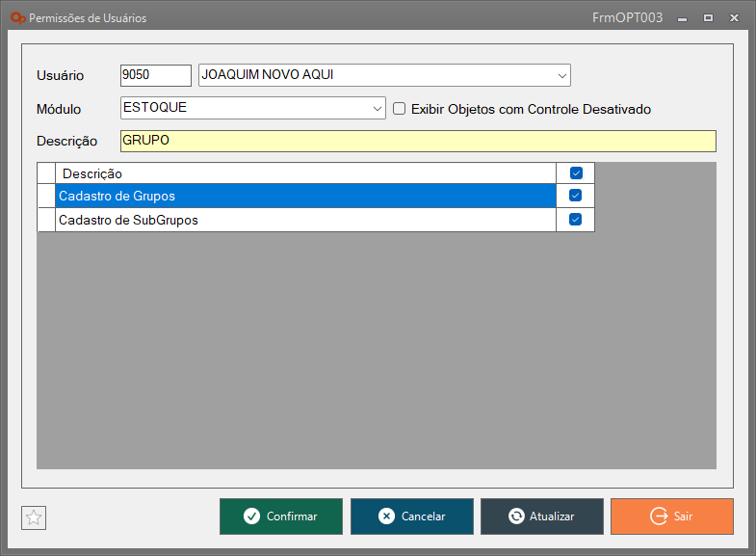Image resolution: width=756 pixels, height=556 pixels.
Task: Open the user name dropdown
Action: 561,75
